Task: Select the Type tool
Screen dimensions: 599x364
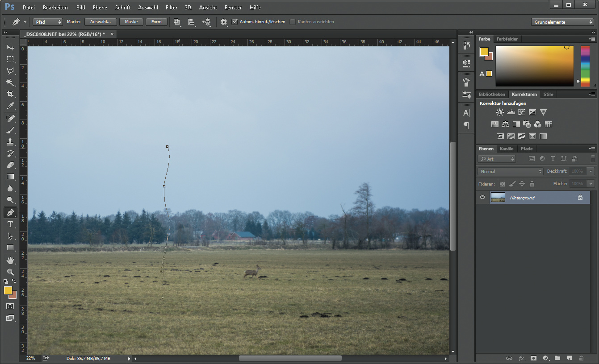Action: click(10, 224)
